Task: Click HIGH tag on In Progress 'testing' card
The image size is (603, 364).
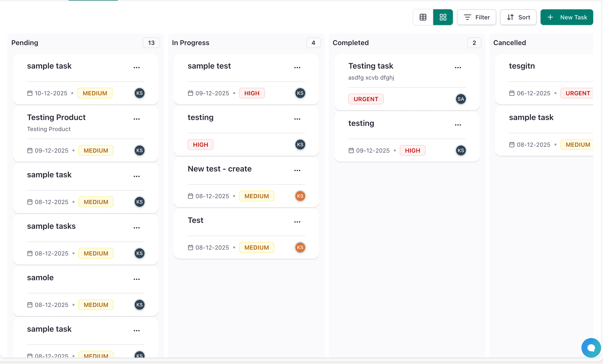Action: pos(200,145)
